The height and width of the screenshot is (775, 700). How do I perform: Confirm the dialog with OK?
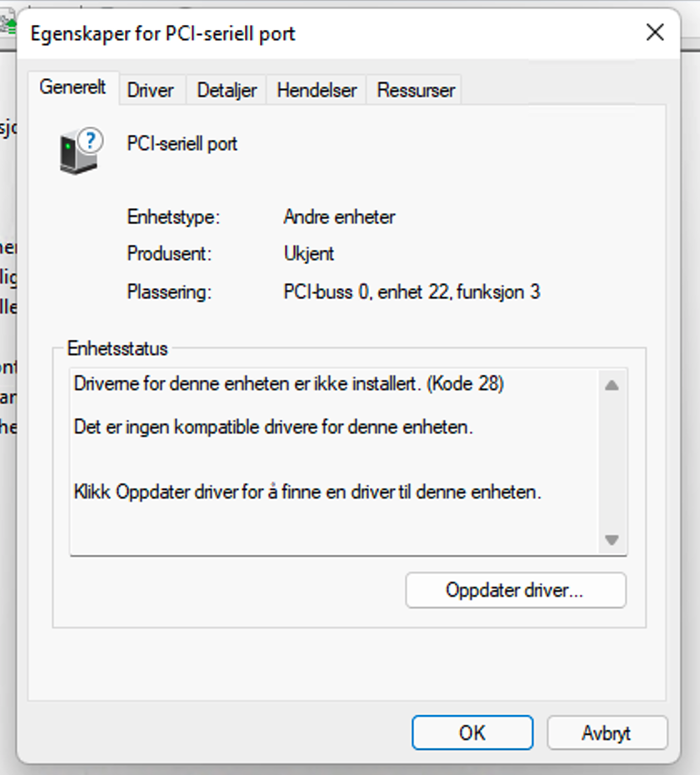(472, 732)
